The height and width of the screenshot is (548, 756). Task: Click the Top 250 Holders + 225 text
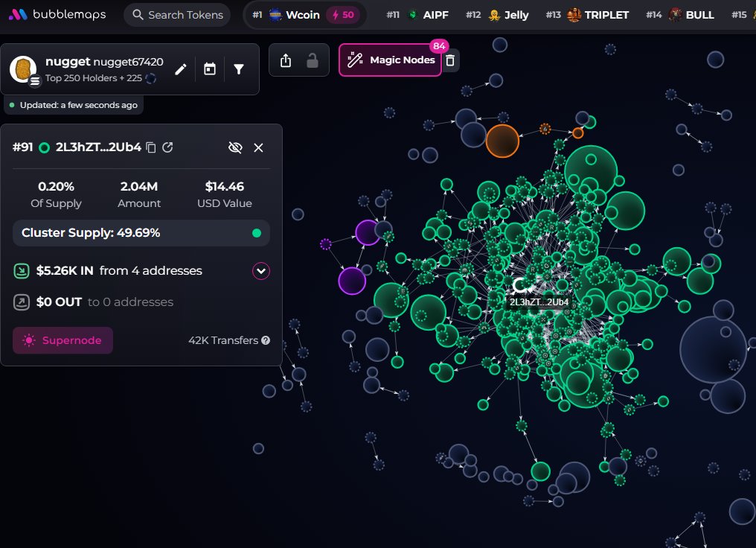(93, 78)
